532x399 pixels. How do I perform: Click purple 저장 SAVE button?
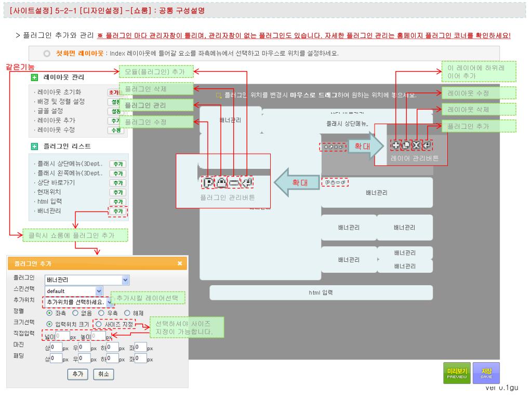(486, 373)
